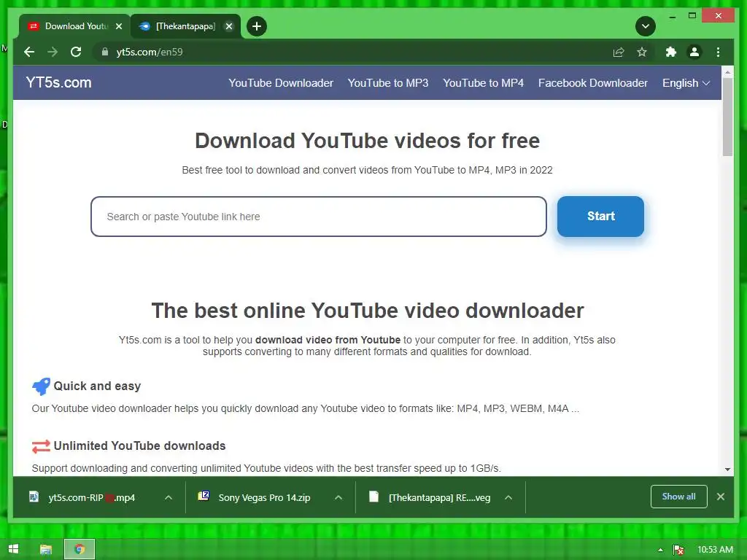This screenshot has width=747, height=560.
Task: Click Show all downloads button
Action: [x=678, y=497]
